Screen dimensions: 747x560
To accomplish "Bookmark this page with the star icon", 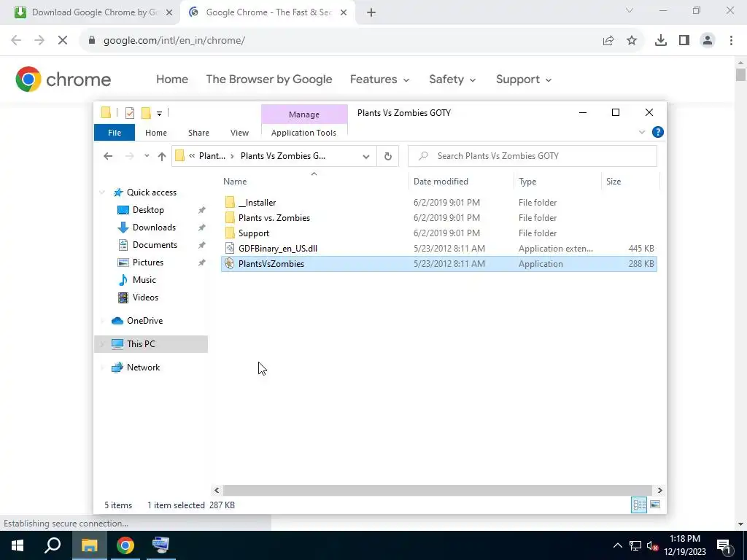I will tap(632, 41).
